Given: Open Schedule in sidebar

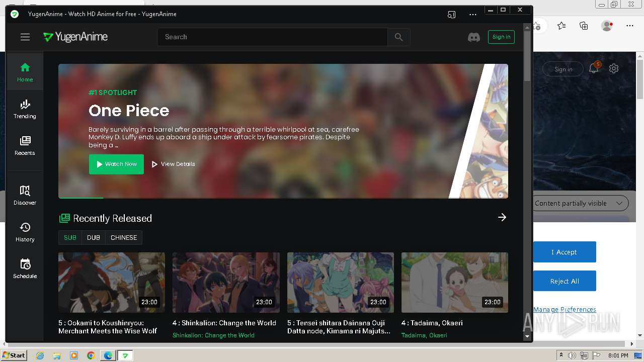Looking at the screenshot, I should pyautogui.click(x=25, y=268).
